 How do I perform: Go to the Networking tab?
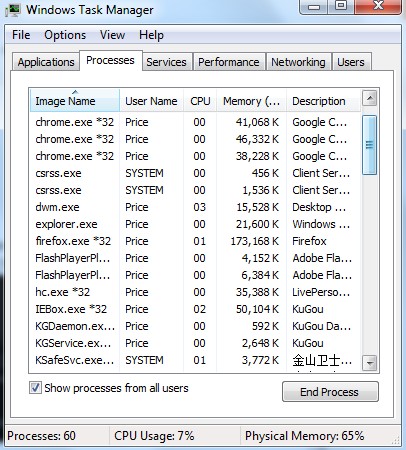298,62
